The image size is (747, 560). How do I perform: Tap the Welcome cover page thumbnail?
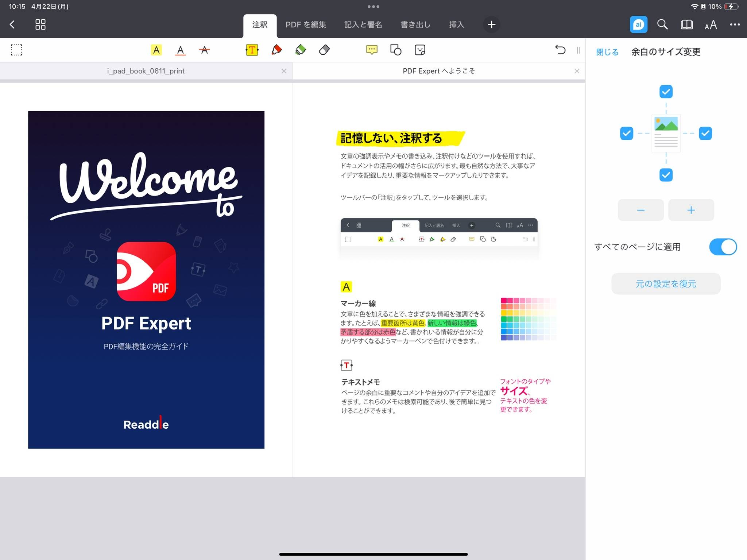[x=146, y=280]
